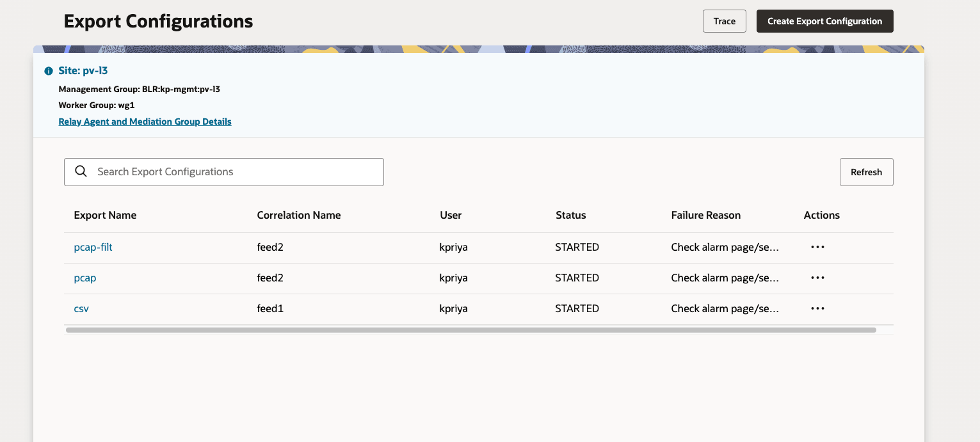Open the pcap-filt export configuration
980x442 pixels.
coord(93,247)
